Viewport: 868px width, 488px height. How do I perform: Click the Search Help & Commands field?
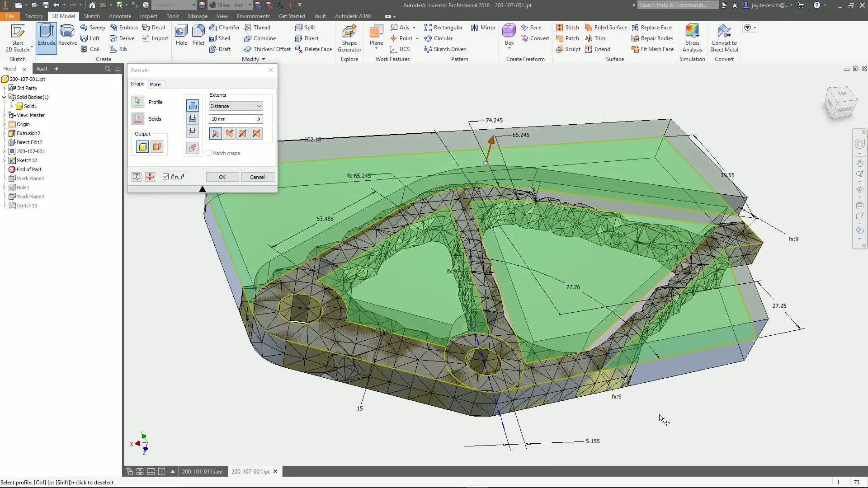pyautogui.click(x=677, y=5)
